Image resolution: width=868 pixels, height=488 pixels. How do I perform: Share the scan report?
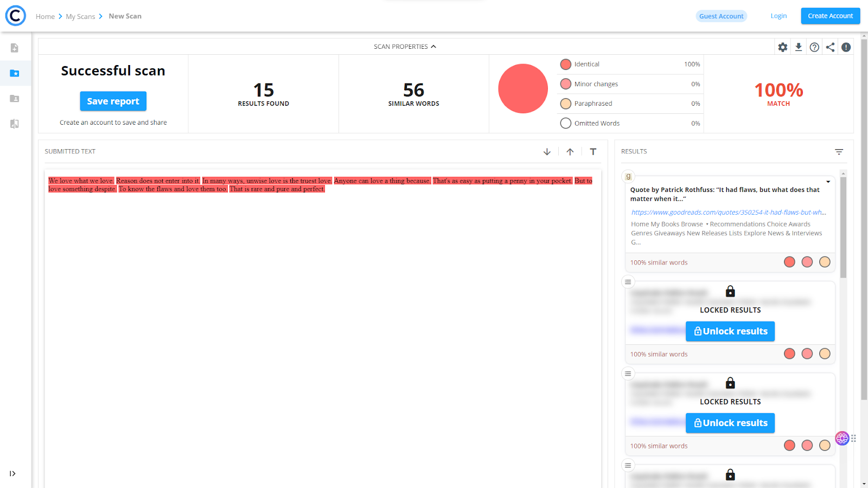pyautogui.click(x=830, y=47)
